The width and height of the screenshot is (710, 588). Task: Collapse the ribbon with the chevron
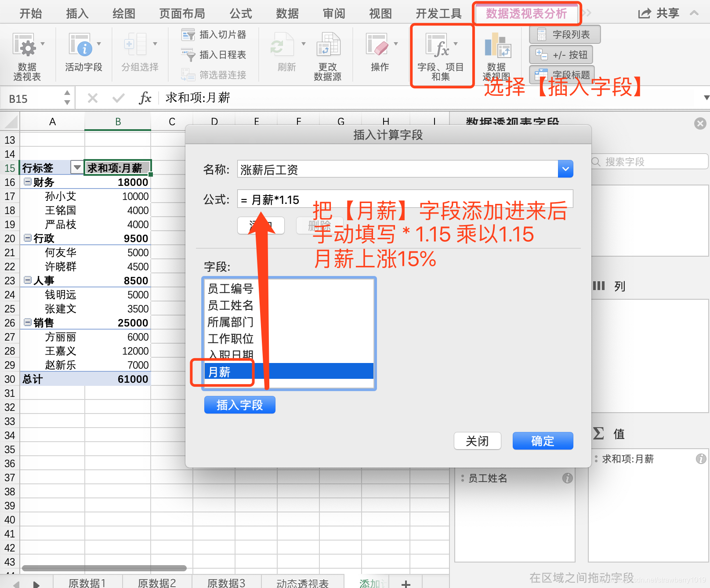pos(694,13)
